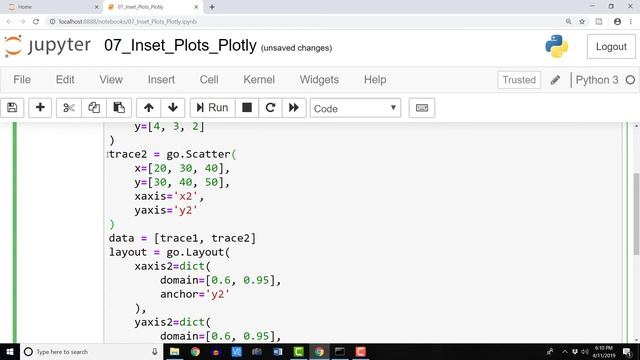Click the Python 3 kernel name
640x360 pixels.
(597, 80)
